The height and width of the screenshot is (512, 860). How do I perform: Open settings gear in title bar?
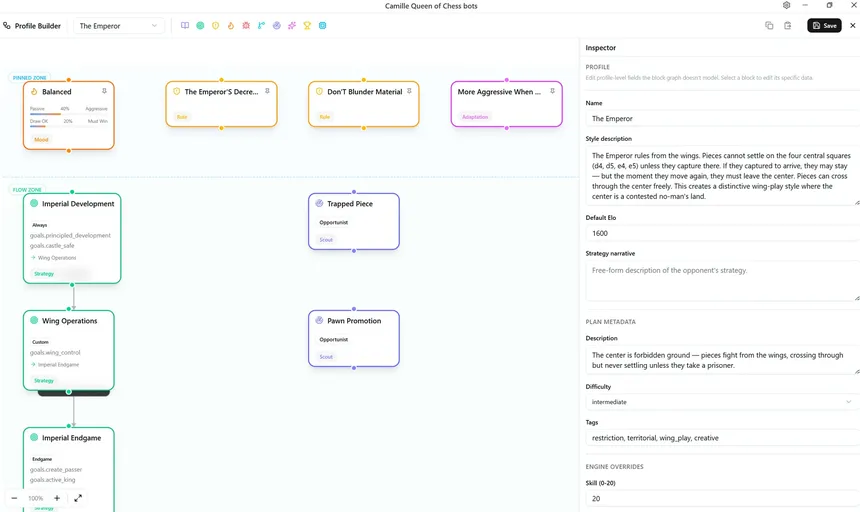point(787,5)
